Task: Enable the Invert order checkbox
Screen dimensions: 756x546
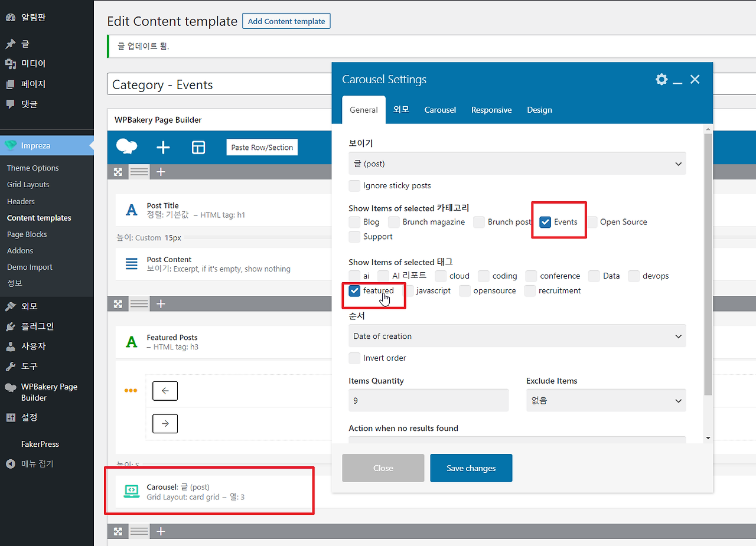Action: pos(354,358)
